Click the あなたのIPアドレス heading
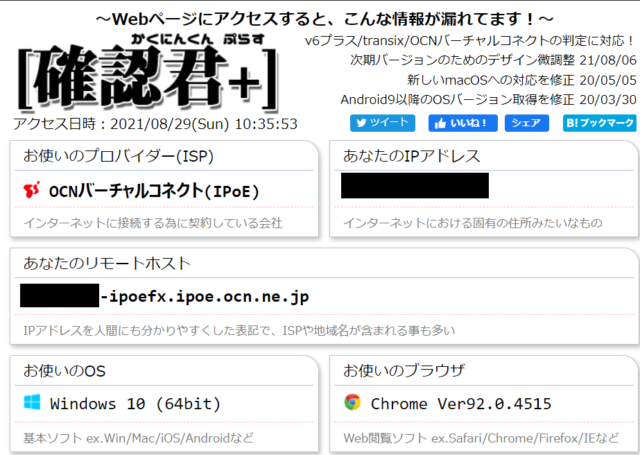The height and width of the screenshot is (455, 640). point(411,156)
